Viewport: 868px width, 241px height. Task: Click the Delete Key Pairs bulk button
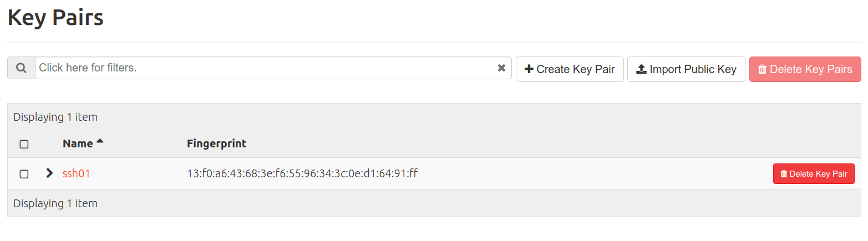pos(805,69)
